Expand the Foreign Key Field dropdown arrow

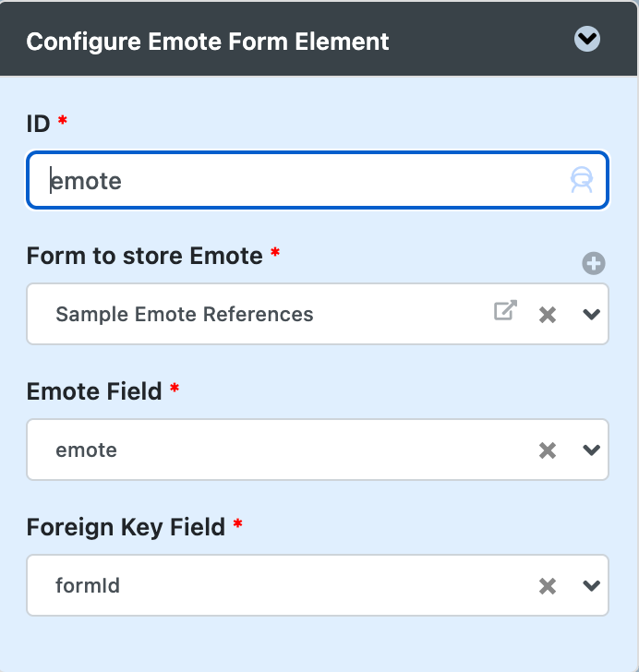tap(591, 585)
